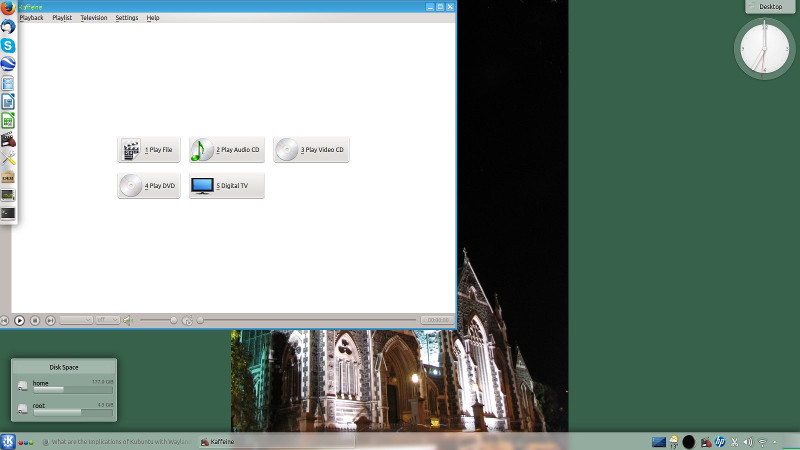The image size is (800, 450).
Task: Open the KDE application launcher menu
Action: pyautogui.click(x=8, y=441)
